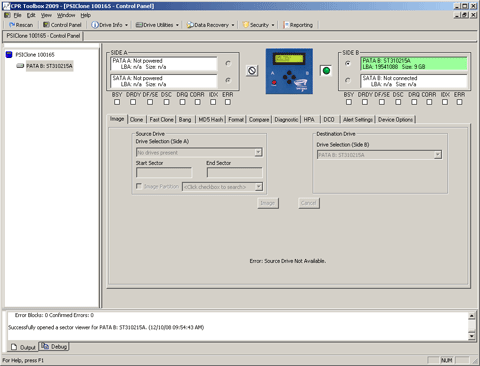Select PSIClone 100165 tree node icon
480x366 pixels.
9,55
